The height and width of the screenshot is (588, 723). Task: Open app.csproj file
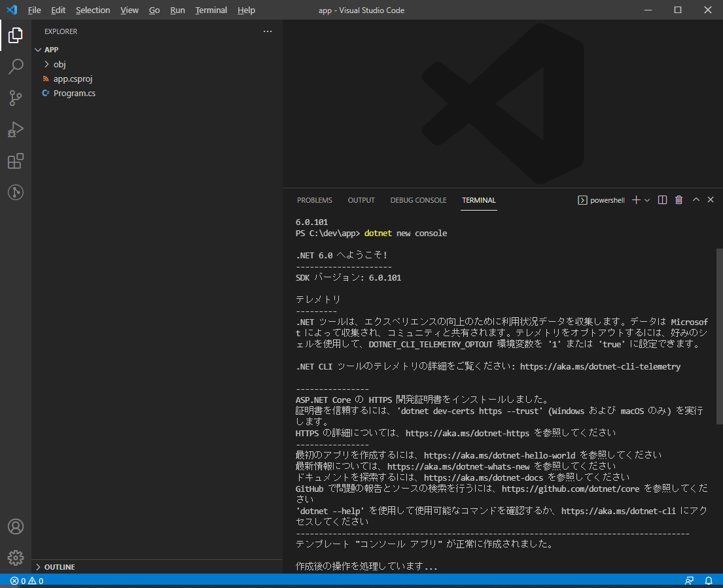(73, 78)
